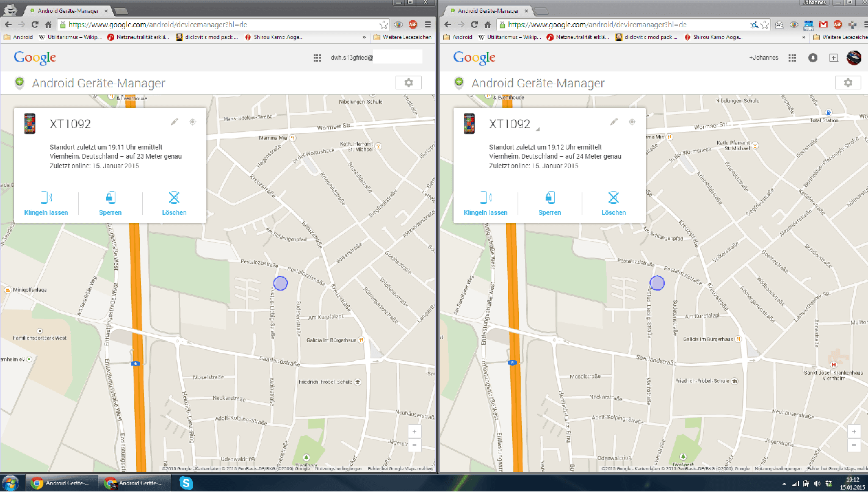The image size is (868, 492).
Task: Open Adblock Plus extension in right window
Action: pos(837,25)
